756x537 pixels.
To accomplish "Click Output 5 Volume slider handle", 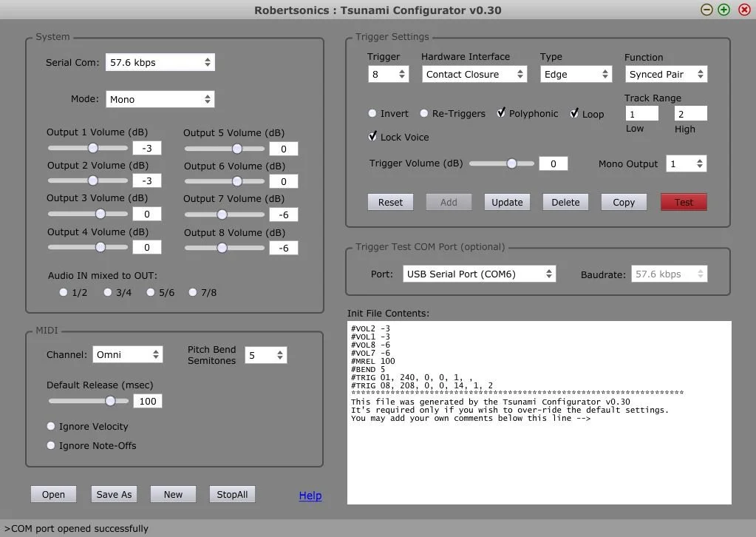I will point(237,149).
